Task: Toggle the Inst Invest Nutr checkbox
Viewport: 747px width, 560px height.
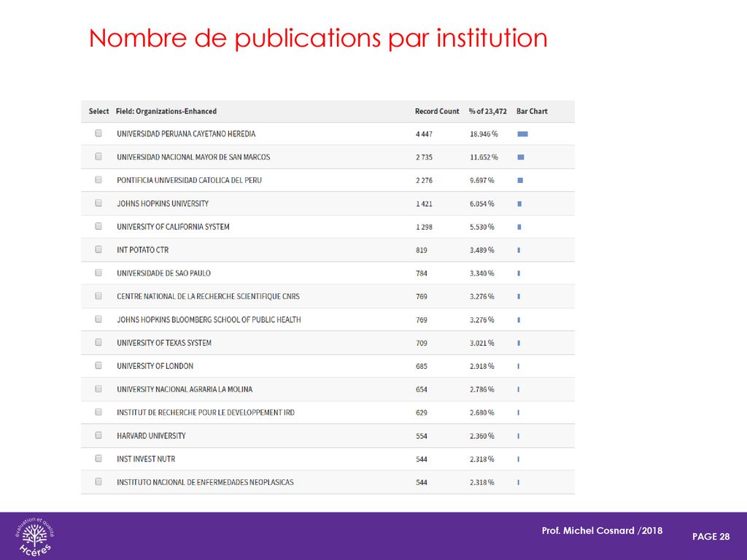Action: coord(98,458)
